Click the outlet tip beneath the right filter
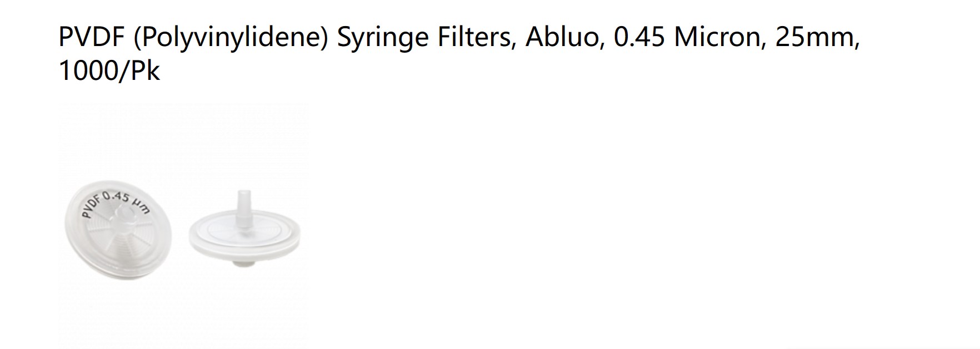The width and height of the screenshot is (980, 349). 243,263
